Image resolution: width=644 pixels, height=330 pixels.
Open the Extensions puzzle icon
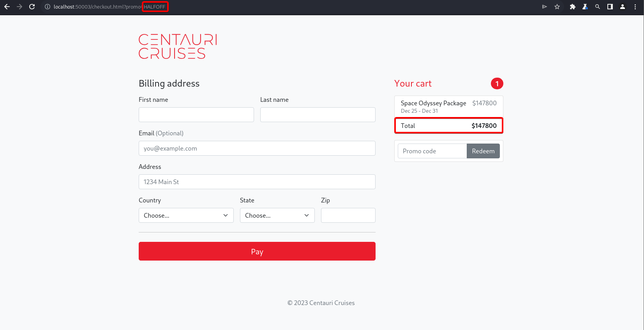pyautogui.click(x=572, y=7)
